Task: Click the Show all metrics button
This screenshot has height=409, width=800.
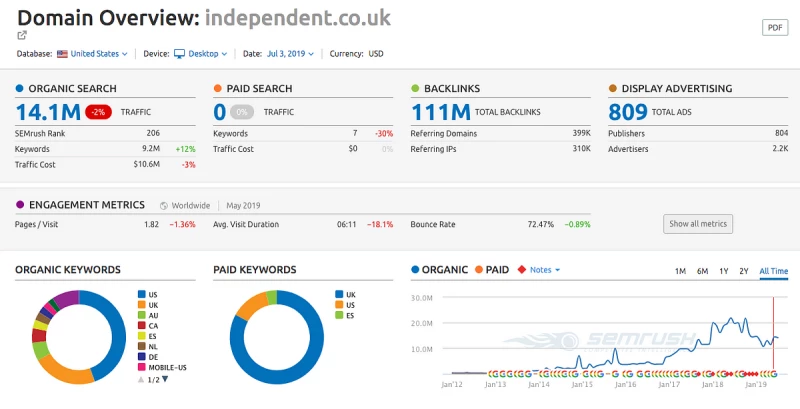Action: [699, 223]
